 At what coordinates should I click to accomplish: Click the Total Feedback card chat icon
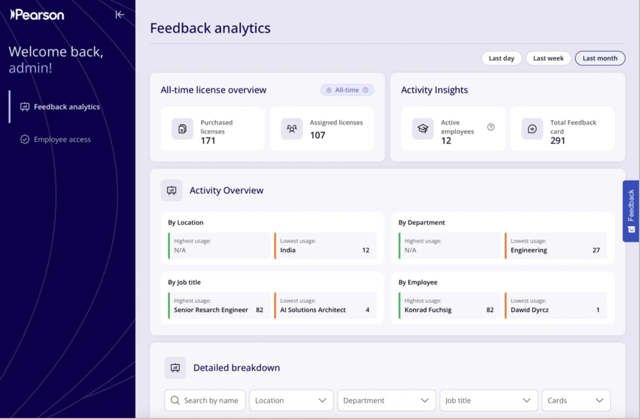pos(532,129)
